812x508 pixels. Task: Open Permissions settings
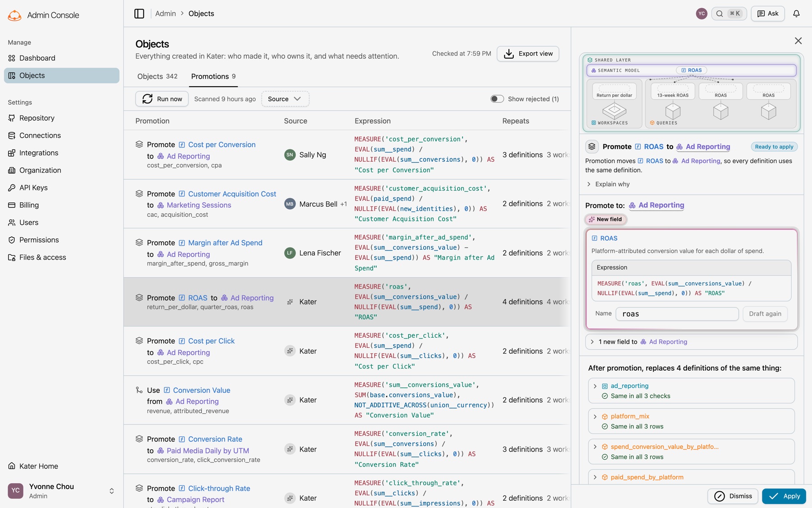tap(62, 240)
